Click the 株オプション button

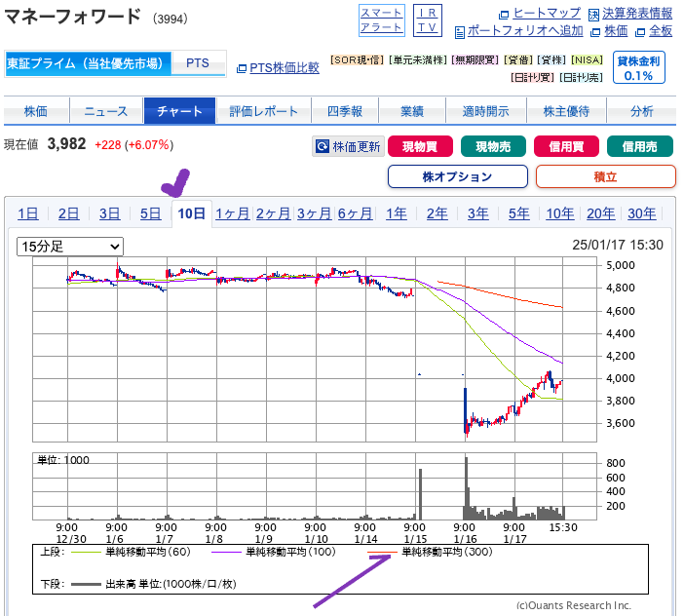[x=458, y=176]
